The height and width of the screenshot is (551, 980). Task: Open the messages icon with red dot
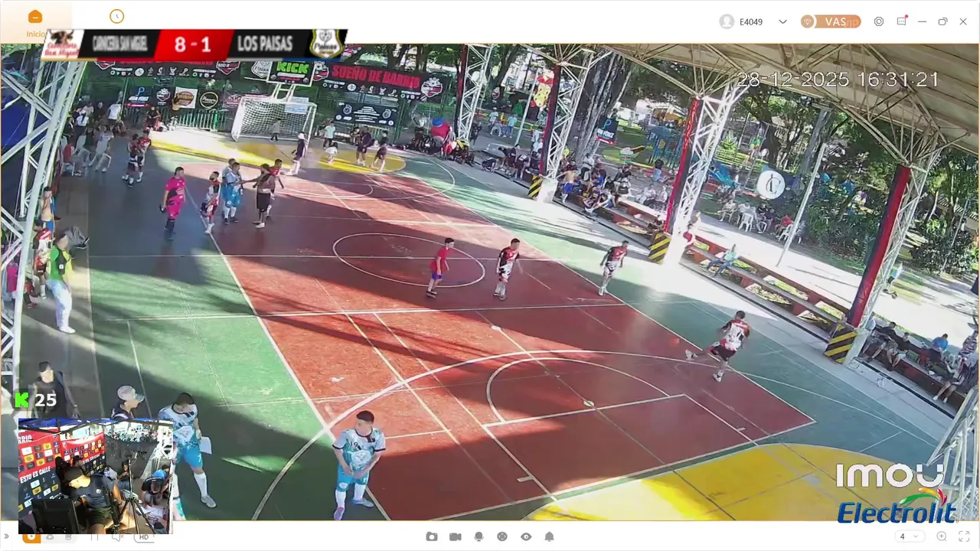pos(901,21)
